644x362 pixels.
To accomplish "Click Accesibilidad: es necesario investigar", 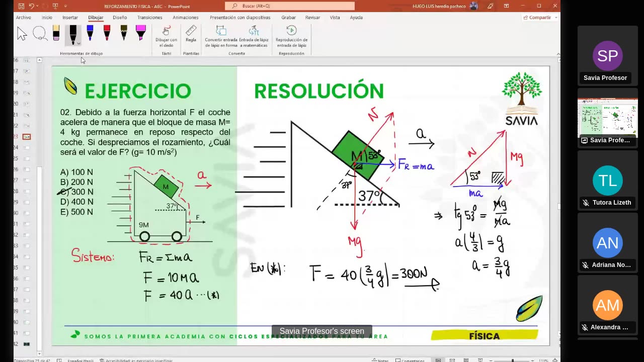I will (136, 360).
